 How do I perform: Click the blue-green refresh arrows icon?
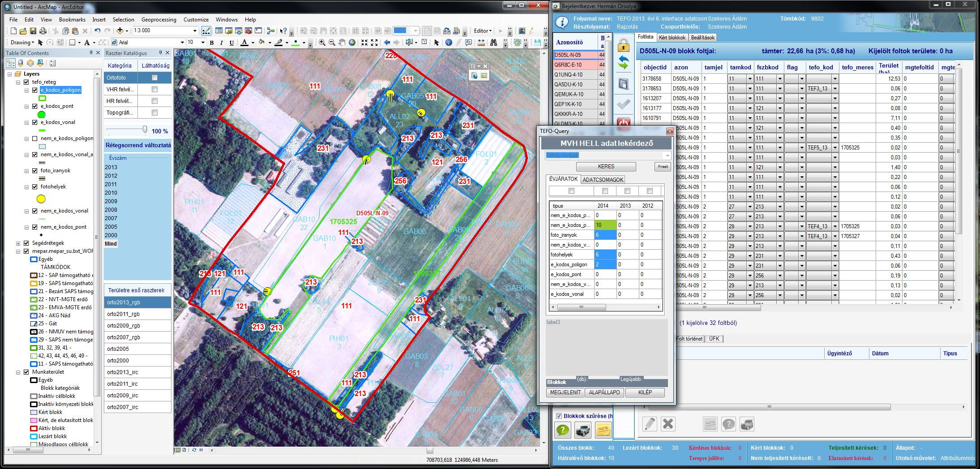coord(624,63)
